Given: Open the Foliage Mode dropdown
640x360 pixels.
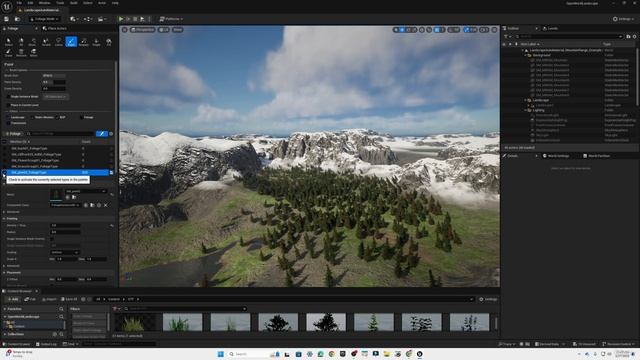Looking at the screenshot, I should pos(45,19).
